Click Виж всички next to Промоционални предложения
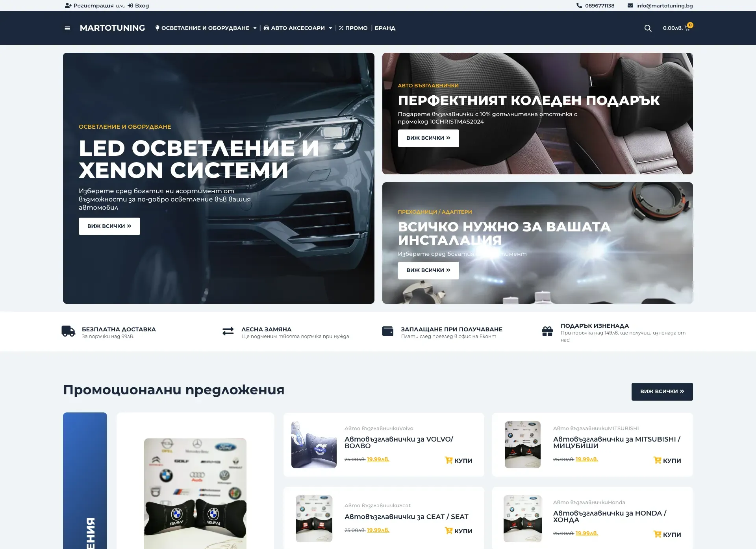 tap(662, 392)
